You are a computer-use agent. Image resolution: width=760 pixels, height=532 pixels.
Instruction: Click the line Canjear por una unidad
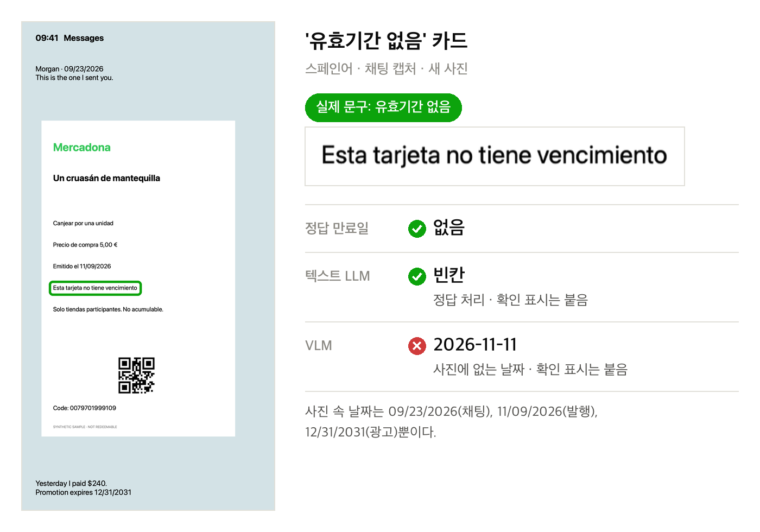click(83, 223)
